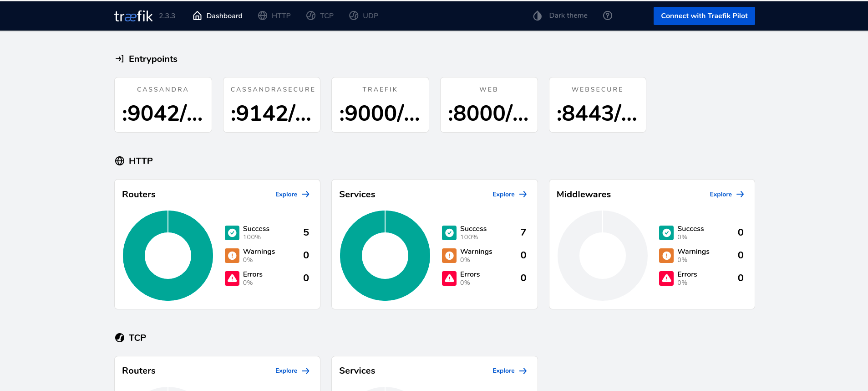Click the Entrypoints section arrow icon

coord(120,59)
